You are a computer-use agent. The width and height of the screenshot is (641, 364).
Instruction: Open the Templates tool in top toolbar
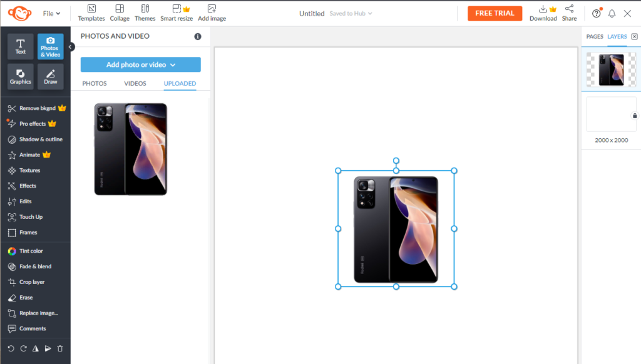point(91,13)
